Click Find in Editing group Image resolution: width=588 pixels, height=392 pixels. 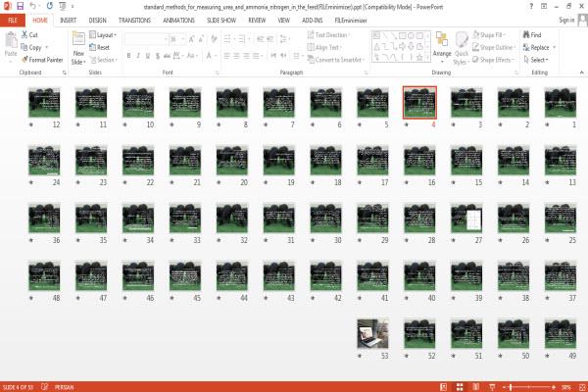point(532,35)
